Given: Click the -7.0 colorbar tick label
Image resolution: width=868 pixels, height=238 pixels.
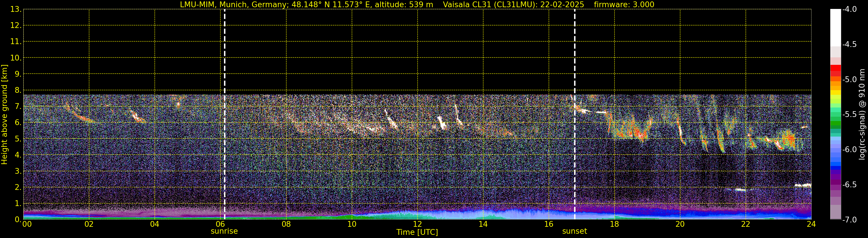Looking at the screenshot, I should click(850, 220).
